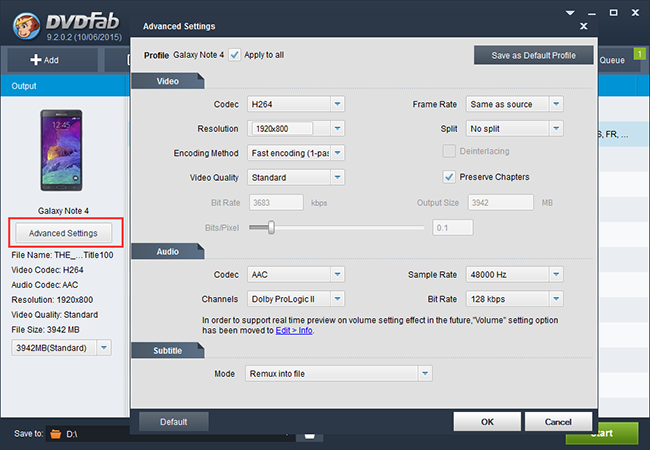Viewport: 650px width, 450px height.
Task: Click the Bits/Pixel slider handle
Action: (x=271, y=227)
